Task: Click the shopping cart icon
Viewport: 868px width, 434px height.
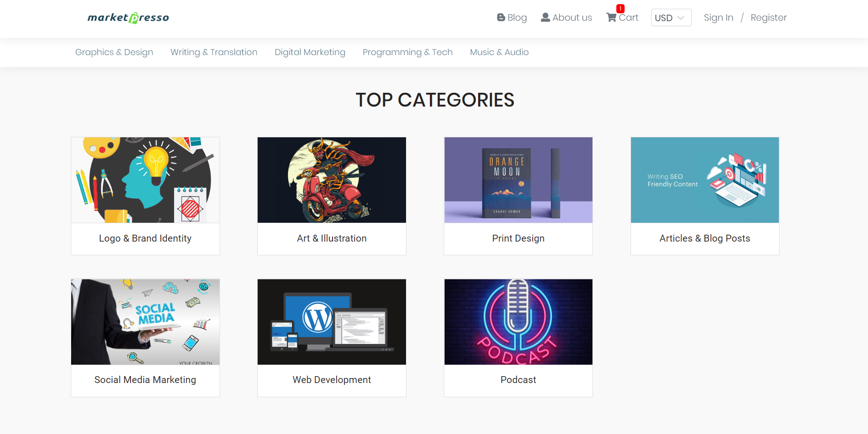Action: click(611, 17)
